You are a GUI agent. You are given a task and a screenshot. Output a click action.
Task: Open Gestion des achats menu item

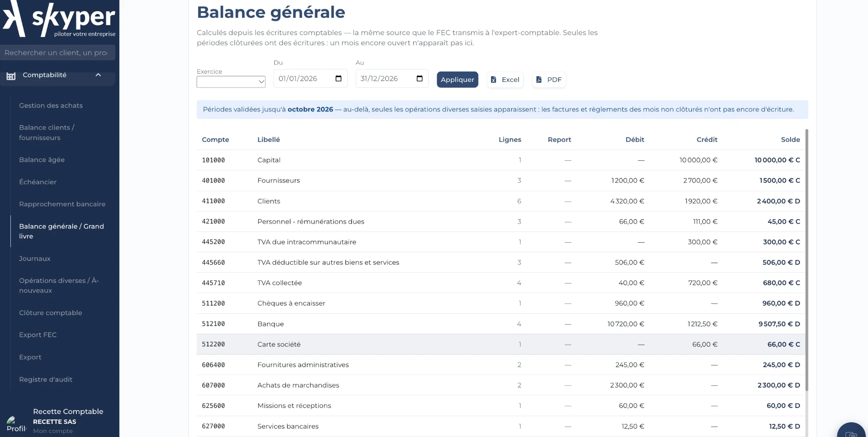[51, 105]
